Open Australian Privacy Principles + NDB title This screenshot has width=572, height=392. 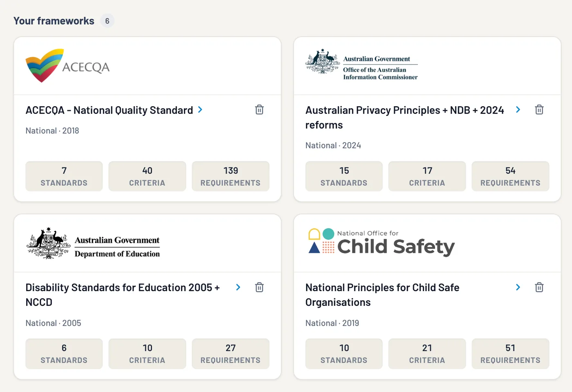click(405, 118)
